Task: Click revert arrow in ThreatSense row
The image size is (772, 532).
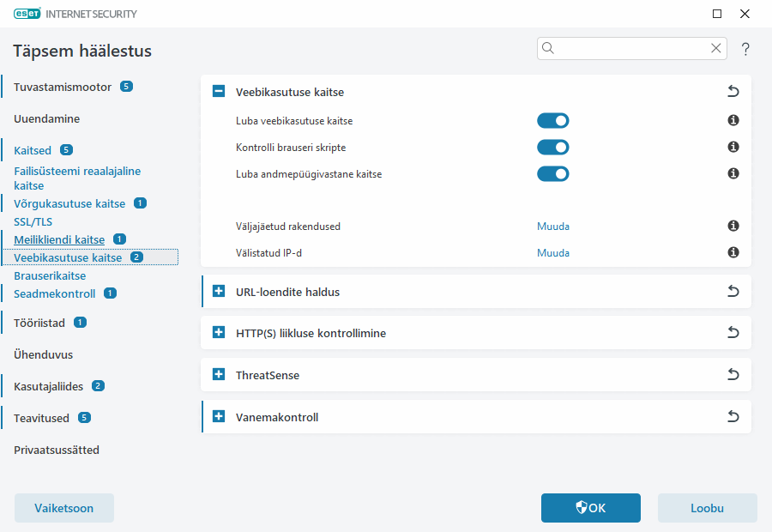Action: coord(733,375)
